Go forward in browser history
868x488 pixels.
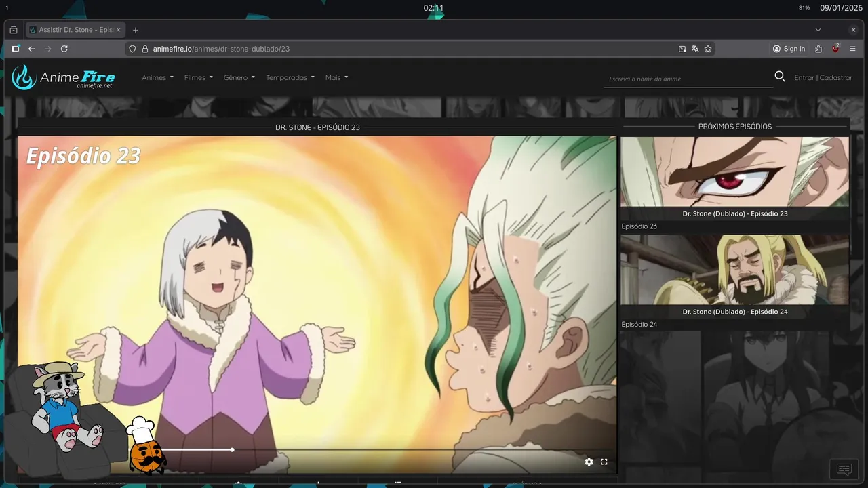pyautogui.click(x=47, y=49)
